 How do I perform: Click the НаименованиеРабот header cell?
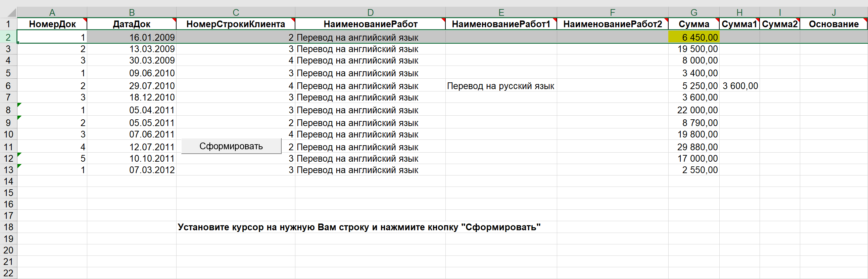point(370,24)
